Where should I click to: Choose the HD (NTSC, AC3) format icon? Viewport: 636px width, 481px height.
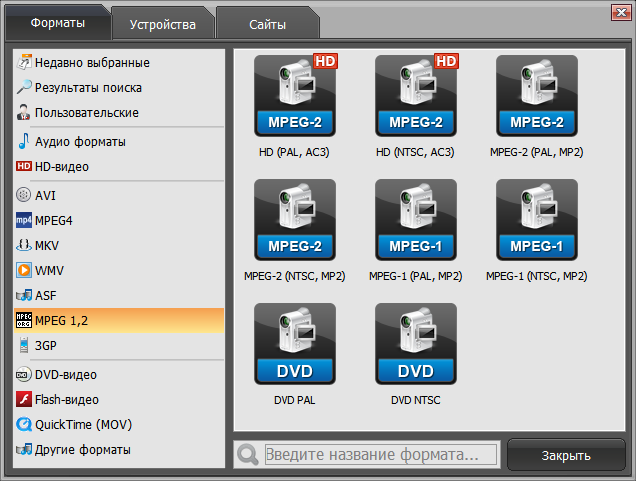[416, 96]
